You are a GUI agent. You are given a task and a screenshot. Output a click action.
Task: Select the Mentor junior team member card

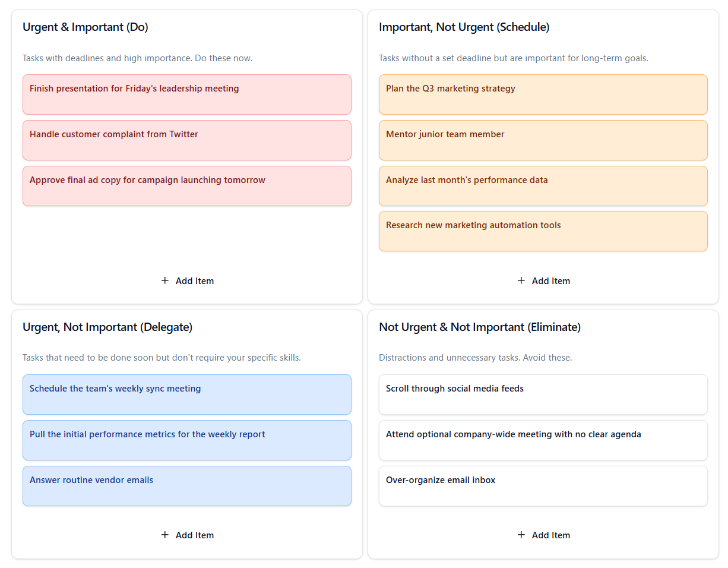pos(543,140)
